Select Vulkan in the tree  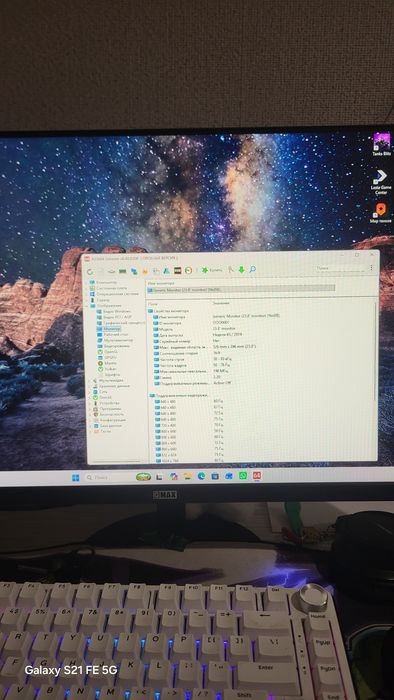tap(108, 369)
